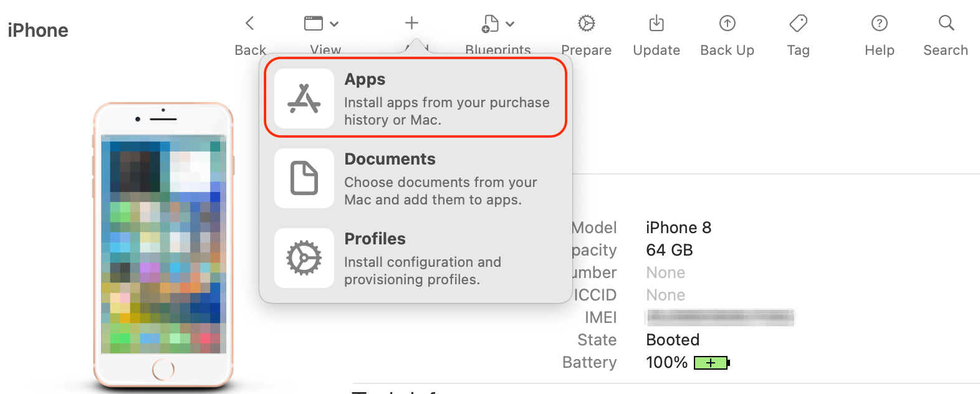Click the Tag icon
Screen dimensions: 980x394
(x=798, y=24)
